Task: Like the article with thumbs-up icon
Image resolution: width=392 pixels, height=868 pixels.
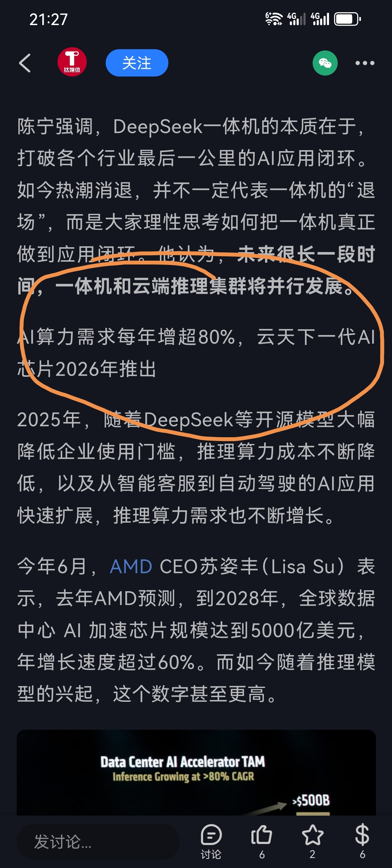Action: click(x=262, y=841)
